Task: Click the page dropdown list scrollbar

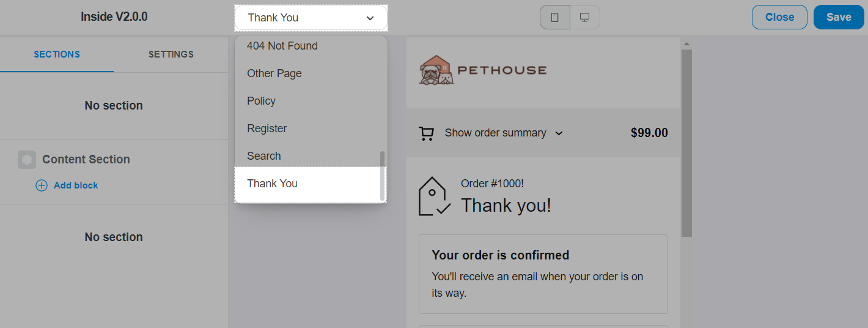Action: tap(383, 176)
